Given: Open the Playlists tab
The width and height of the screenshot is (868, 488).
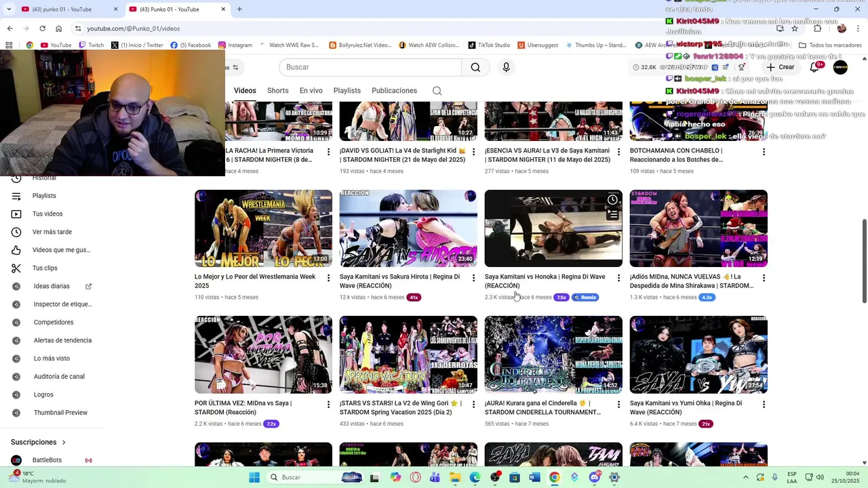Looking at the screenshot, I should [x=347, y=91].
